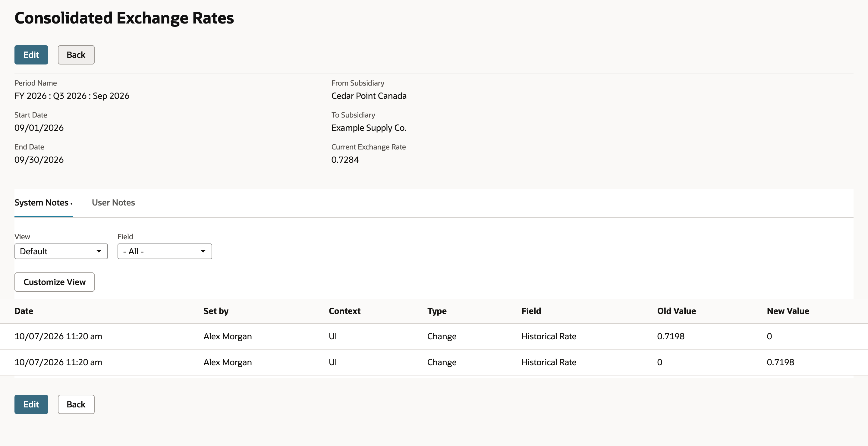Click the top Edit button

pos(31,55)
